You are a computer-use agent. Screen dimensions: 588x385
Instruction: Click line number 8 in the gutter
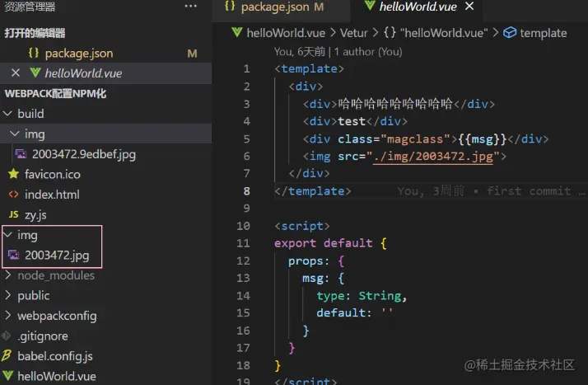tap(246, 191)
